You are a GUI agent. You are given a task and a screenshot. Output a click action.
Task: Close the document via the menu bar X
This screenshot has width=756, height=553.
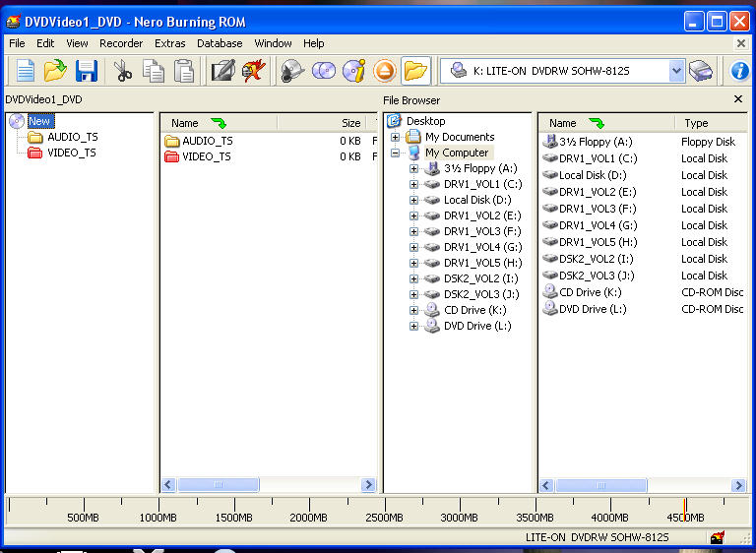pyautogui.click(x=741, y=43)
